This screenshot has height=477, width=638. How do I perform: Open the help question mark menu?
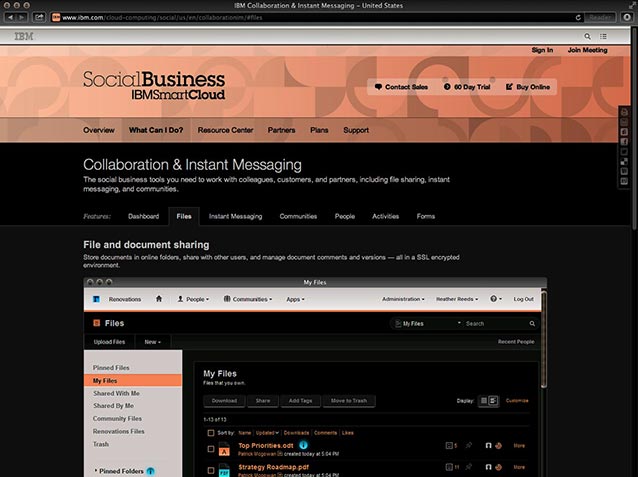[x=495, y=299]
